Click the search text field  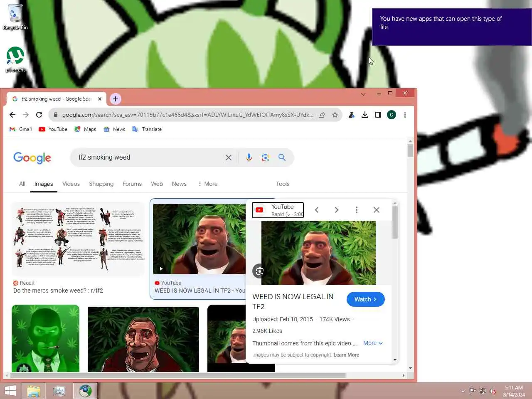tap(150, 158)
